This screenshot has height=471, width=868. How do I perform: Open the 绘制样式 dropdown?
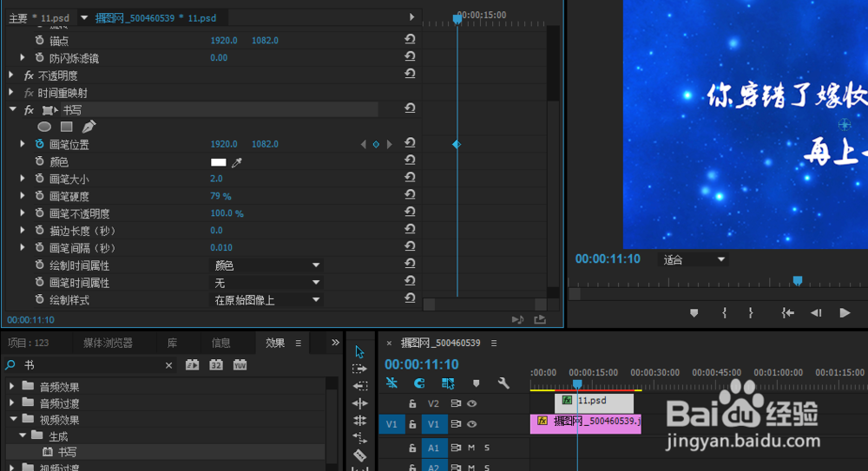[266, 300]
